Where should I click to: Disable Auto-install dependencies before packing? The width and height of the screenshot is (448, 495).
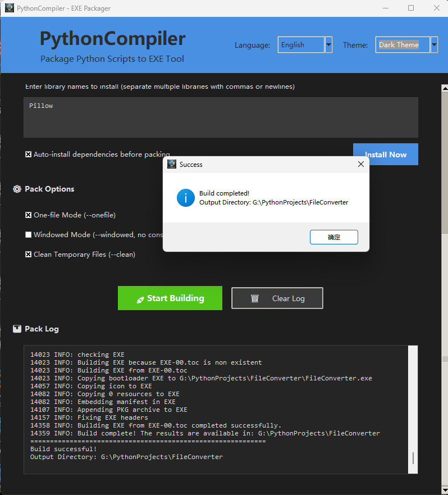[x=29, y=155]
